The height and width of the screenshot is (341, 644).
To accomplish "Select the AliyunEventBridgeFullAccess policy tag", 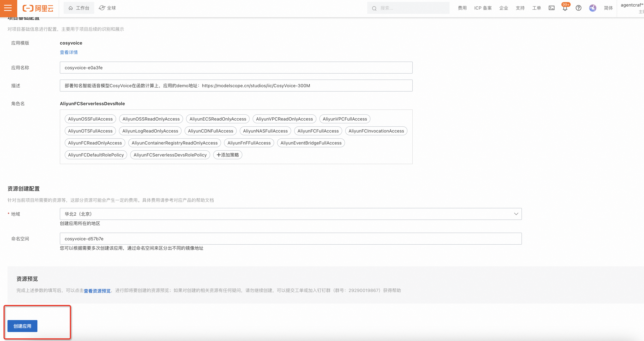I will [311, 143].
